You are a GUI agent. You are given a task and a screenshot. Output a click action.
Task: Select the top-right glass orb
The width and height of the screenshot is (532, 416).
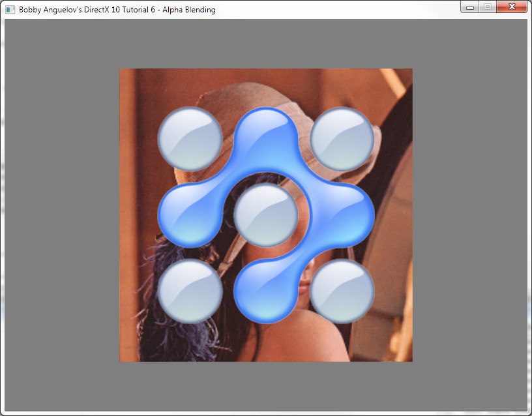(x=342, y=139)
